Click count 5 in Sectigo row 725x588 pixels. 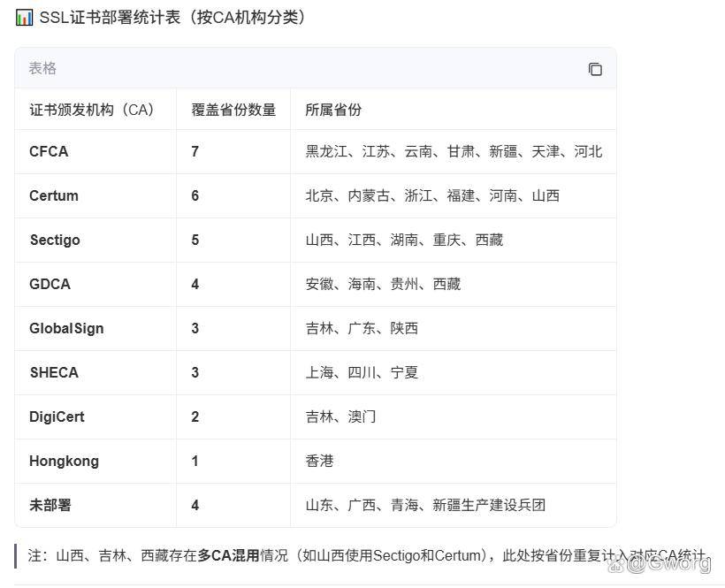(195, 240)
